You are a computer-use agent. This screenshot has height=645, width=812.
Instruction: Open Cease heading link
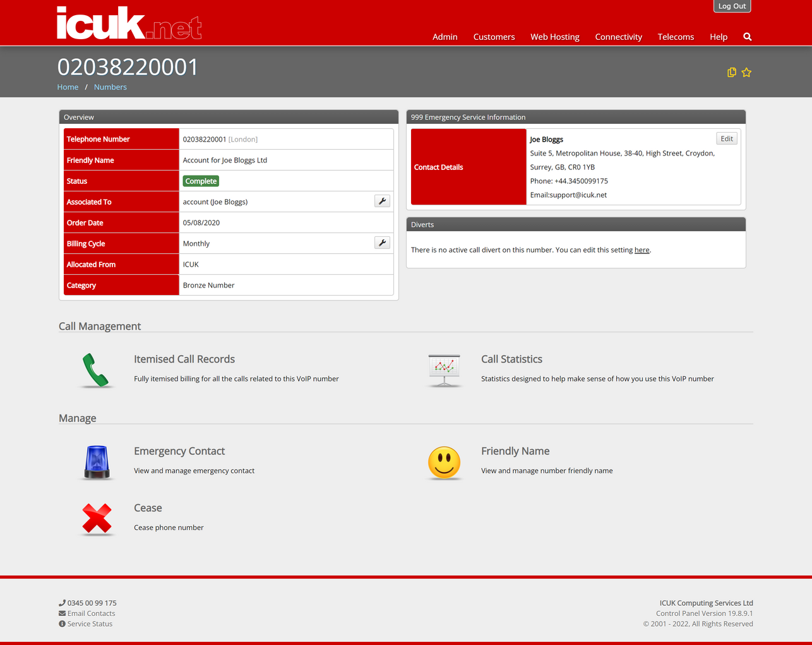148,508
